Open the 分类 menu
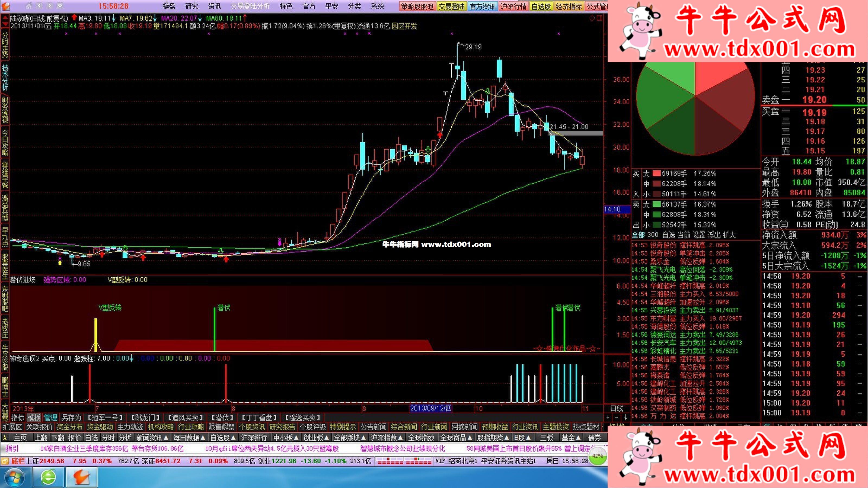This screenshot has width=868, height=488. [355, 6]
